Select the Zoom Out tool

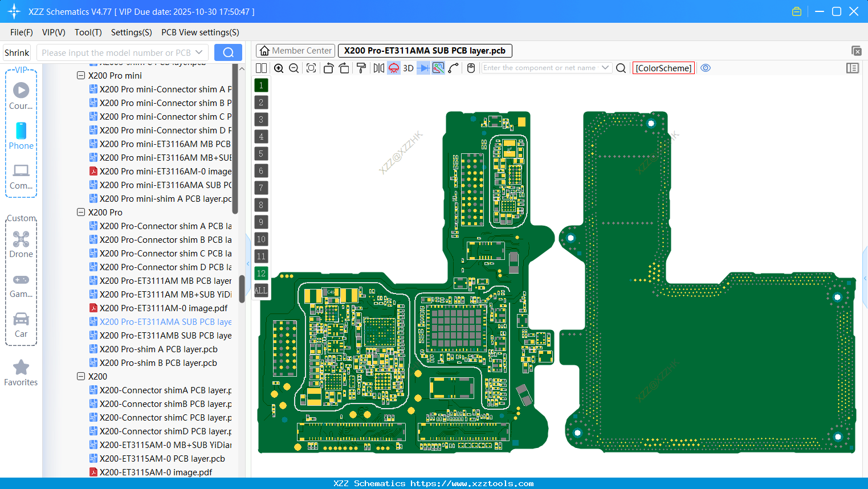[x=293, y=68]
